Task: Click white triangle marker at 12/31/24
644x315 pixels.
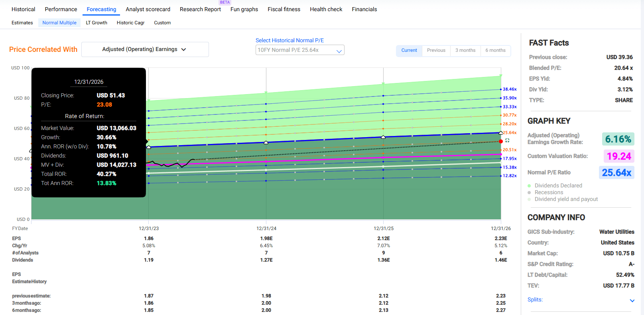Action: pos(266,142)
